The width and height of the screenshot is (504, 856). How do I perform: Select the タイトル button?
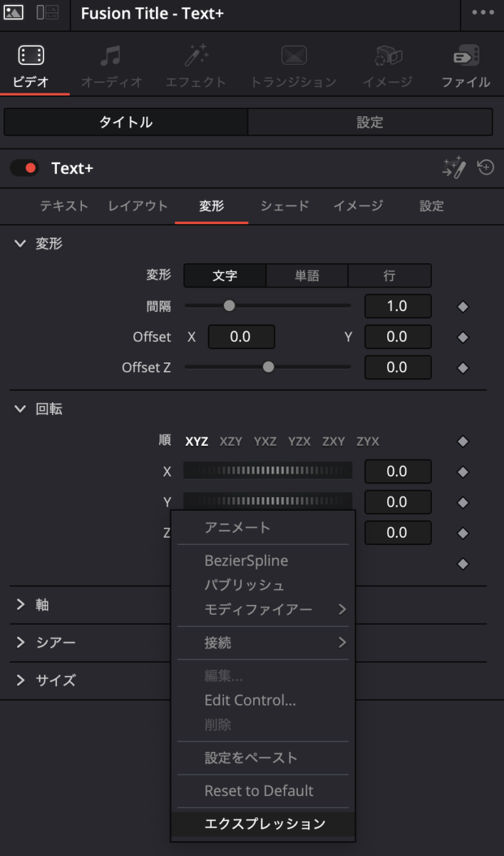[125, 122]
